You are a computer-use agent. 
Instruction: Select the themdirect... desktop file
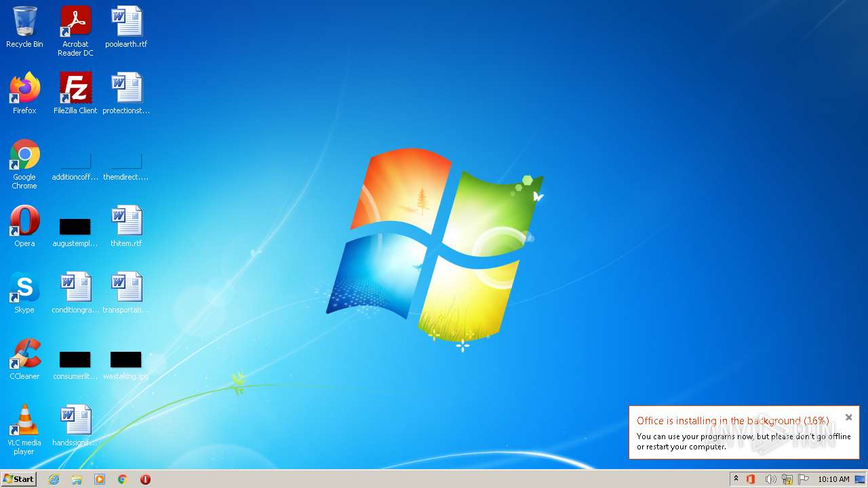[x=126, y=167]
